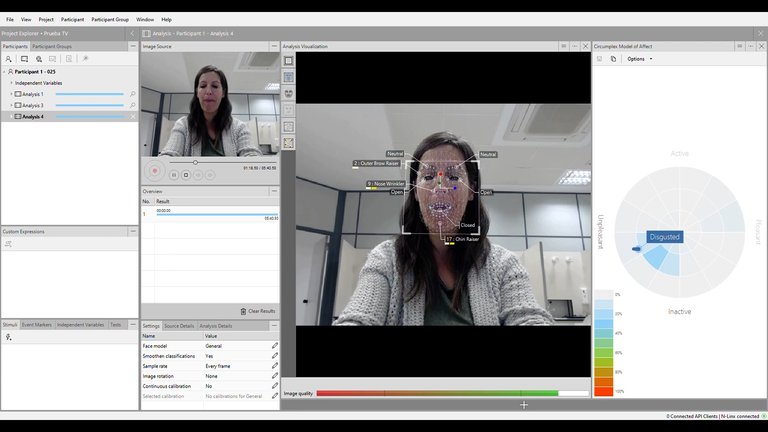Viewport: 768px width, 432px height.
Task: Click magnifier icon next to Analysis 1
Action: [132, 94]
